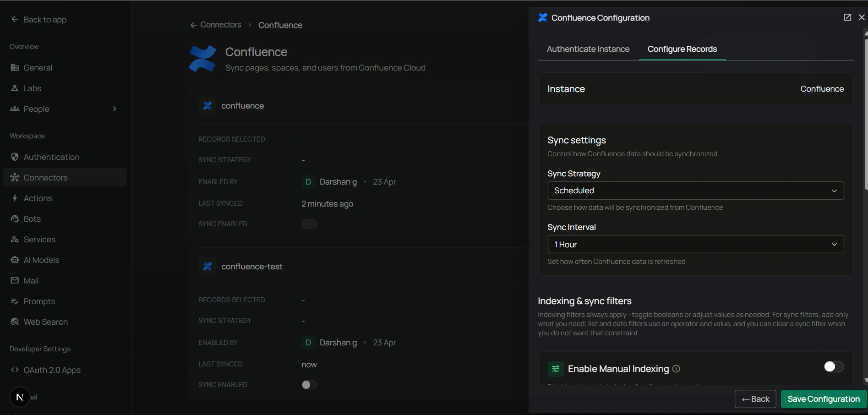Click OAuth 2.0 Apps sidebar link

click(65, 370)
